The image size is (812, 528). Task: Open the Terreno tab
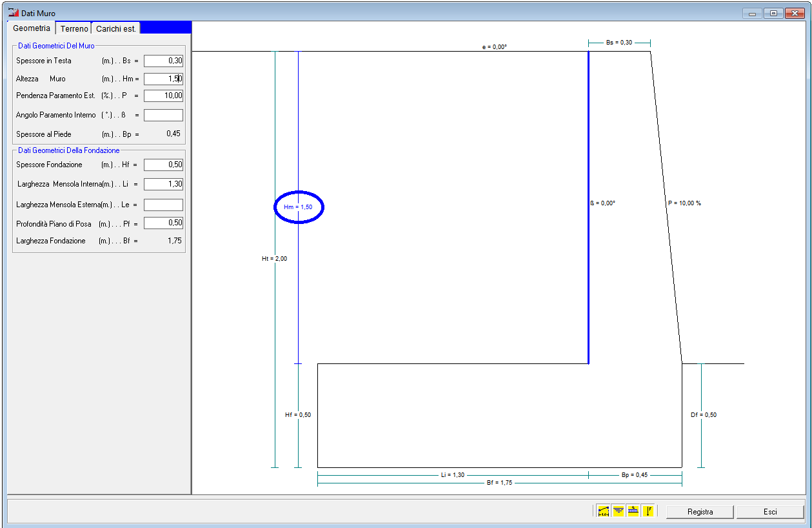point(74,29)
